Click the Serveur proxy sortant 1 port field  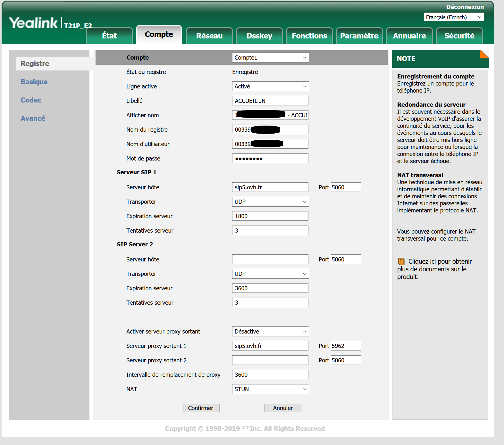coord(346,346)
